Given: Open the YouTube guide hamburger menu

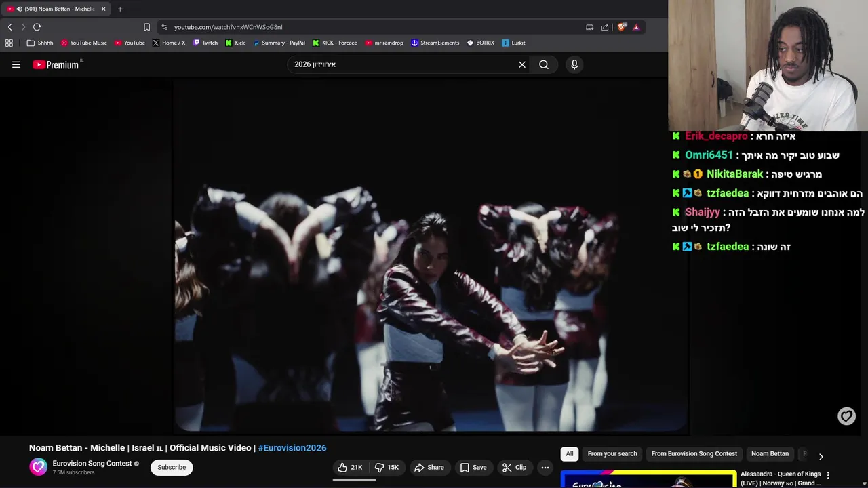Looking at the screenshot, I should click(x=16, y=64).
